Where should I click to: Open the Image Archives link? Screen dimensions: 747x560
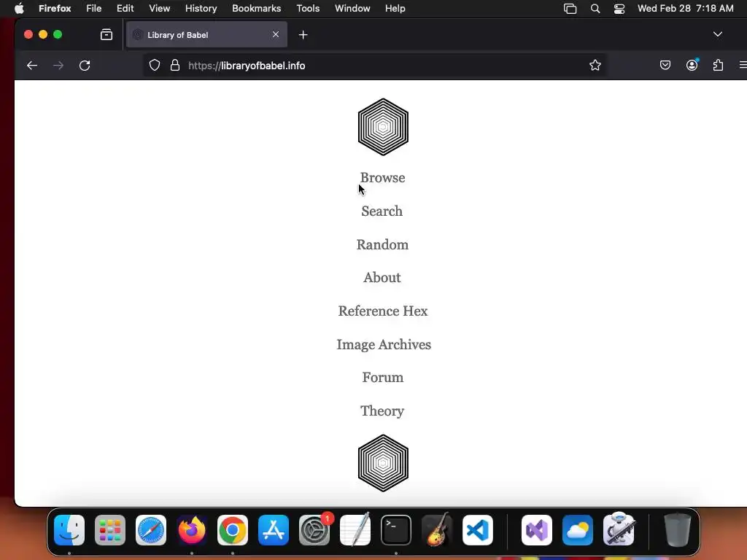click(x=384, y=344)
